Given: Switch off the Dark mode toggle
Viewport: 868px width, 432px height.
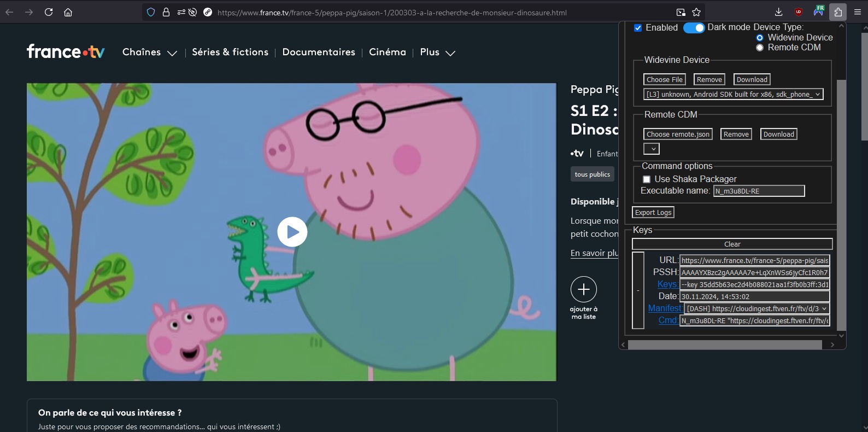Looking at the screenshot, I should [694, 28].
